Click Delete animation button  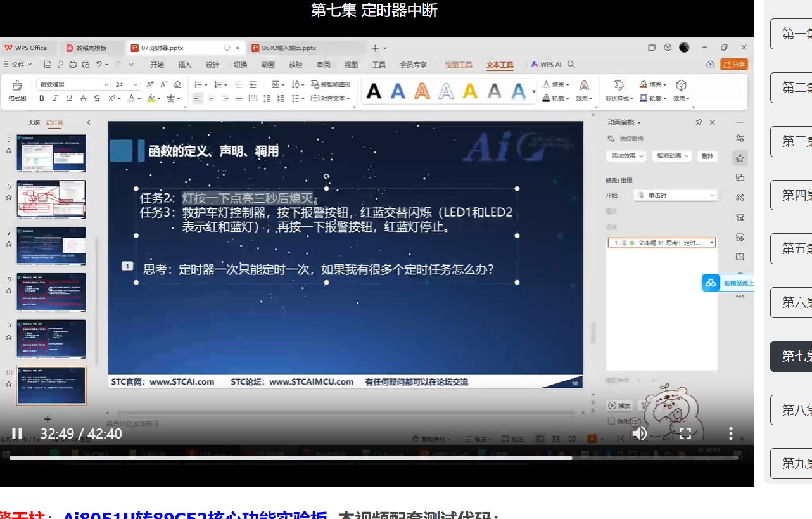pyautogui.click(x=707, y=156)
